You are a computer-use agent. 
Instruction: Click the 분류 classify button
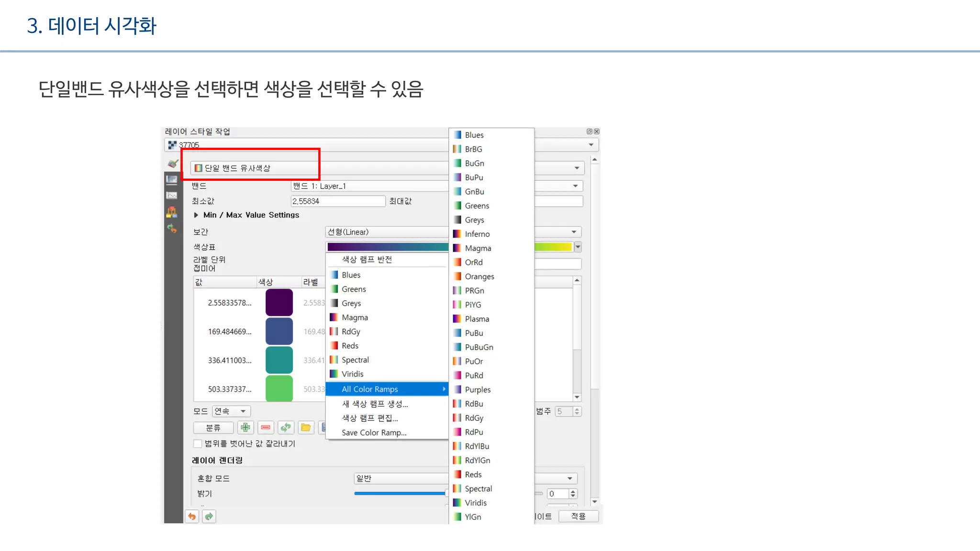(x=213, y=427)
